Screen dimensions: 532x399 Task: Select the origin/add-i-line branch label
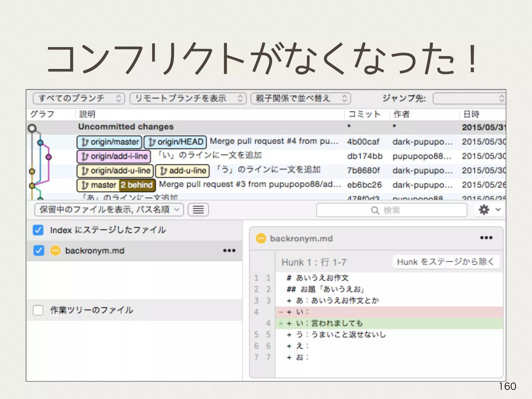(114, 156)
